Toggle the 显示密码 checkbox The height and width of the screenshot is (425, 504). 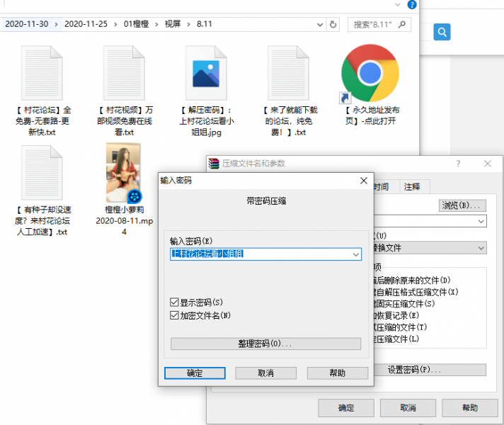[x=175, y=302]
